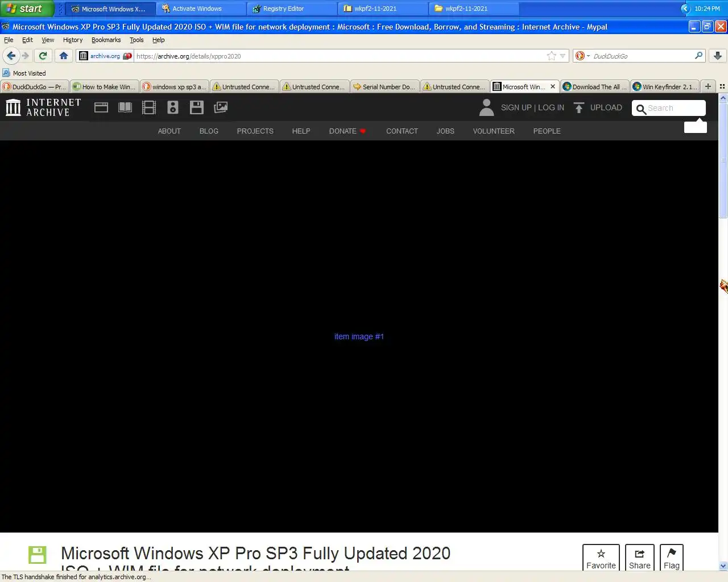The height and width of the screenshot is (582, 728).
Task: Open the Bookmarks menu
Action: pos(106,40)
